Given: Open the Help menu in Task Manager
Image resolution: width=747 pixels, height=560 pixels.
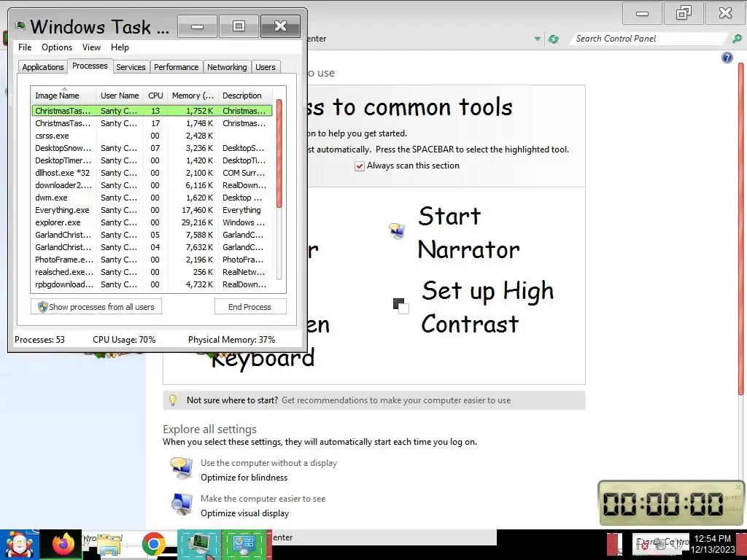Looking at the screenshot, I should (x=120, y=47).
